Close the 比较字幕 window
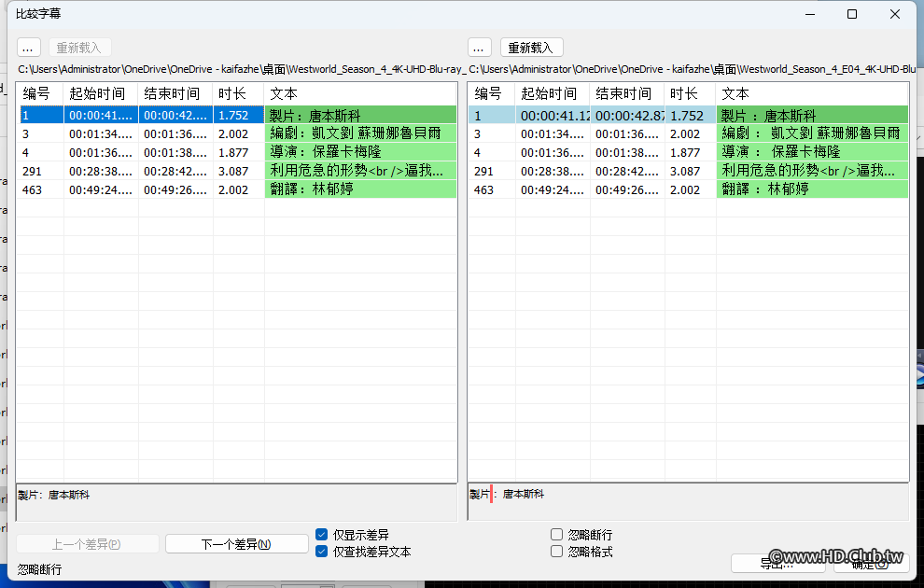The image size is (924, 588). 894,14
